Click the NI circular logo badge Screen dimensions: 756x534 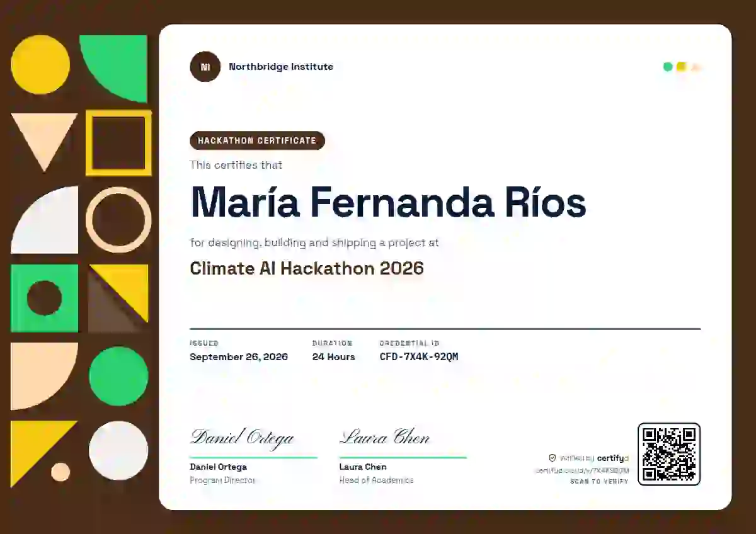(205, 67)
